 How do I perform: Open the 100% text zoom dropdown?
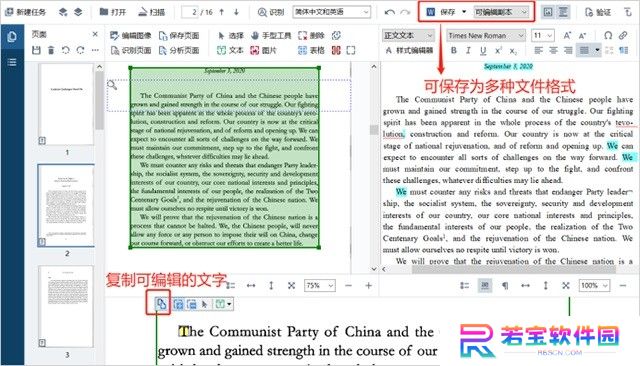pos(594,286)
